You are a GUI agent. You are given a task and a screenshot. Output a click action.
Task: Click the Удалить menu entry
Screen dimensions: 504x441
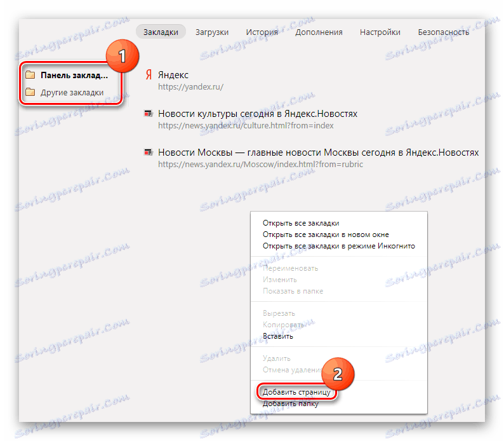(x=276, y=358)
